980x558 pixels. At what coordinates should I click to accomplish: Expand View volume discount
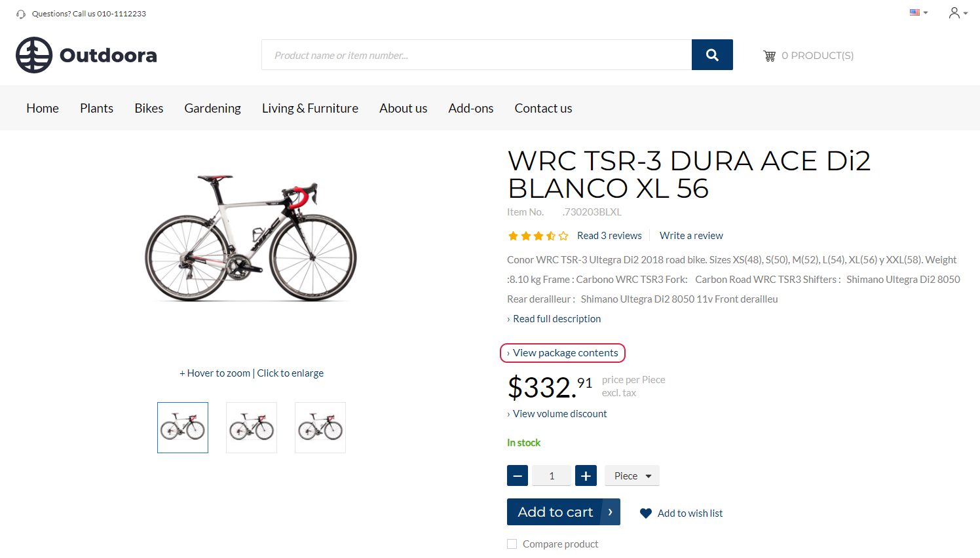tap(559, 414)
